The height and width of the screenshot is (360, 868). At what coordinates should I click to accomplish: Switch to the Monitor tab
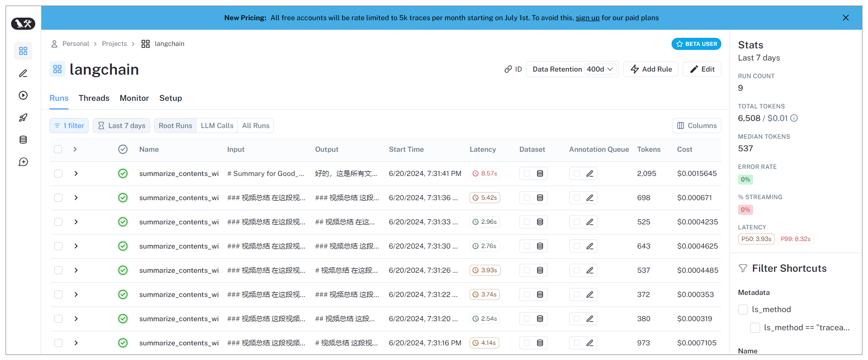click(134, 98)
